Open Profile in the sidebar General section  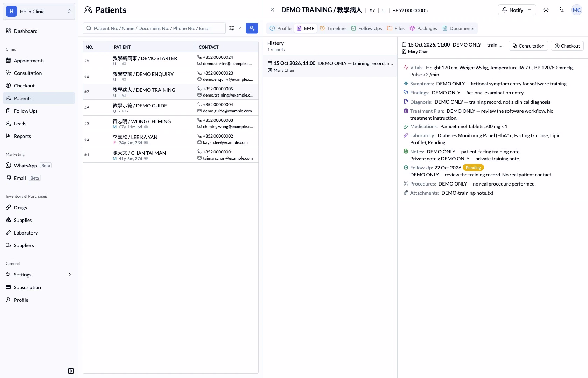point(39,300)
